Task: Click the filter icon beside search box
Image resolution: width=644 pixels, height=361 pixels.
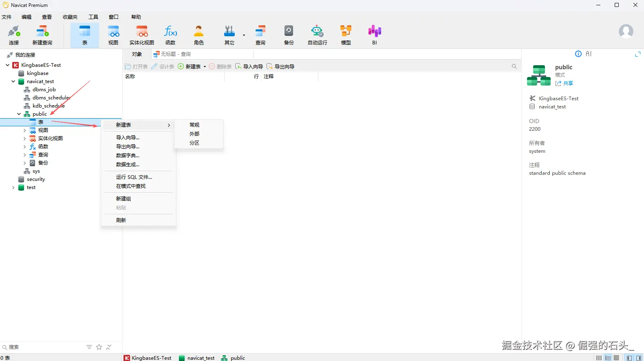Action: (89, 347)
